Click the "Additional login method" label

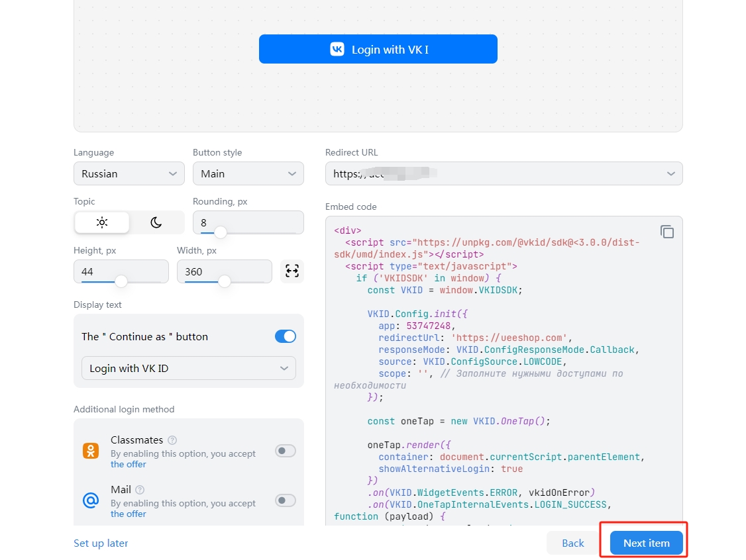124,409
